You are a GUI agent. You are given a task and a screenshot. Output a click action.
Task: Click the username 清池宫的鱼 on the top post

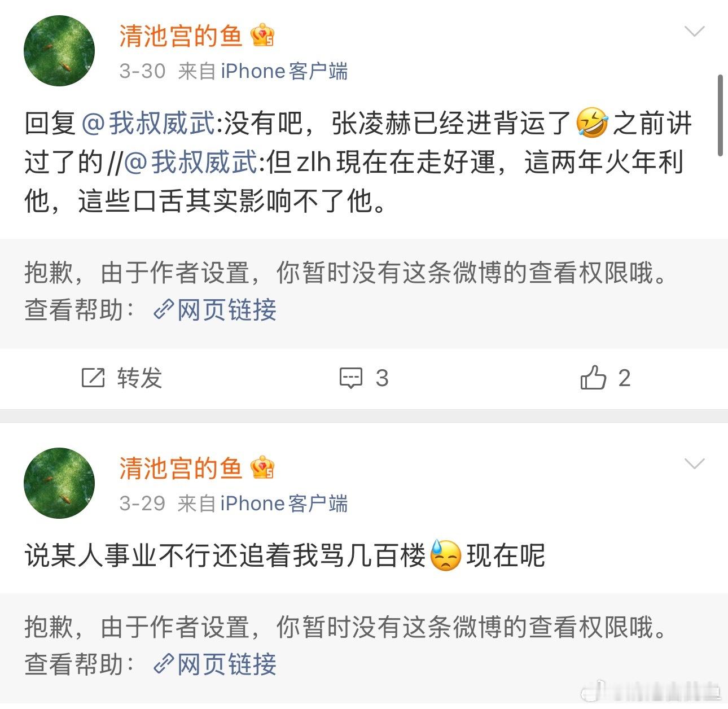coord(181,36)
